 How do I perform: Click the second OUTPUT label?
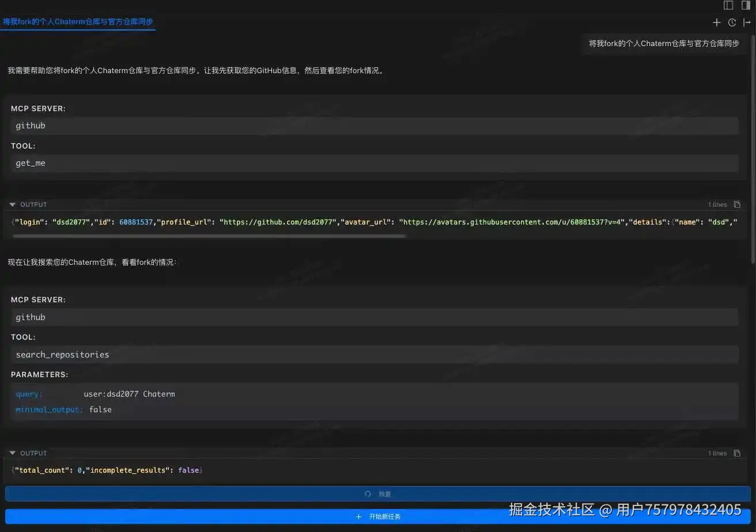[x=33, y=453]
